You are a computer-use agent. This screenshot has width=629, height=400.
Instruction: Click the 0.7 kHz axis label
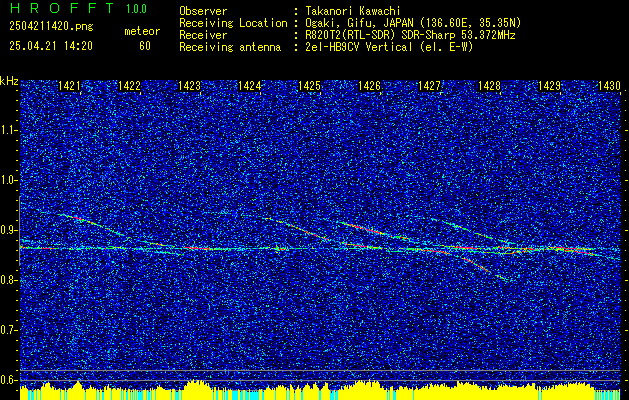8,330
